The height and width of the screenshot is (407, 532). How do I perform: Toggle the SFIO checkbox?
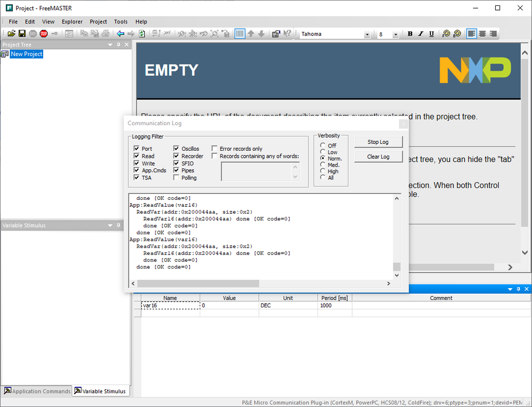point(176,163)
